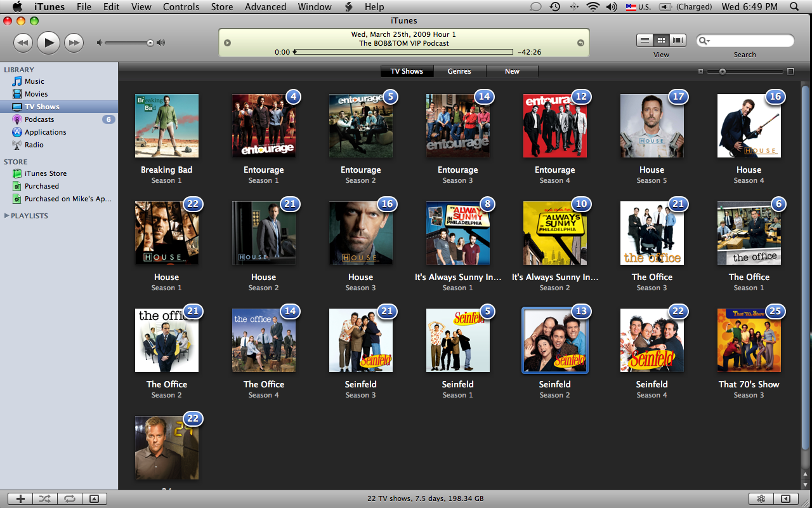
Task: Click the left arrow in the display
Action: coord(227,43)
